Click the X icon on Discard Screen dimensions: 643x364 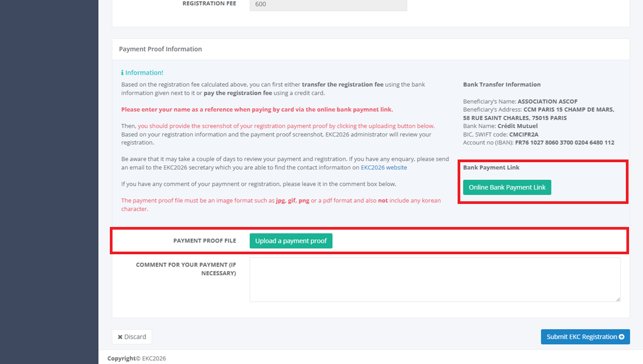[x=120, y=337]
